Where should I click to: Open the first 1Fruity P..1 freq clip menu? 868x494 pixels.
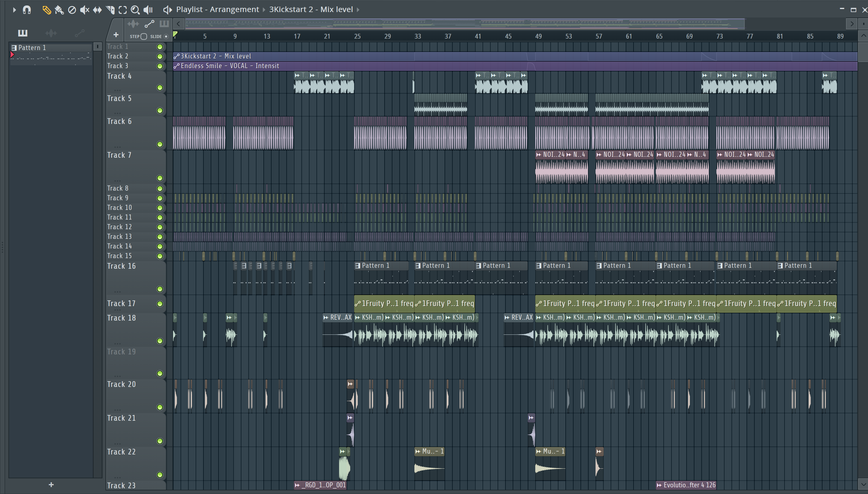click(x=357, y=304)
